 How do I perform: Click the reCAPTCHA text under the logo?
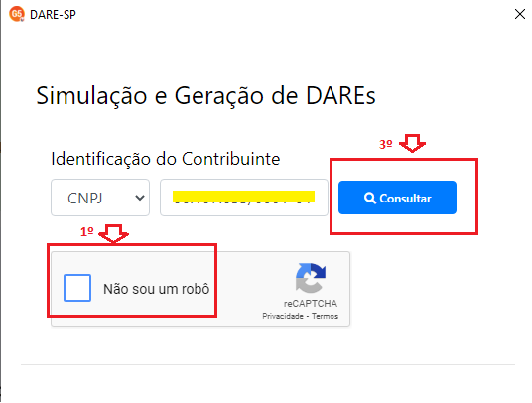pos(311,304)
